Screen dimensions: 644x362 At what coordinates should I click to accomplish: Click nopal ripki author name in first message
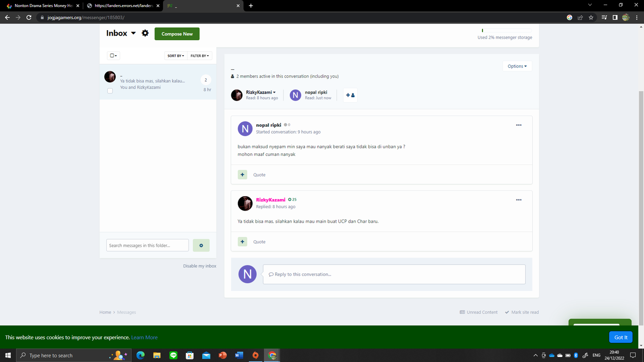[x=269, y=125]
